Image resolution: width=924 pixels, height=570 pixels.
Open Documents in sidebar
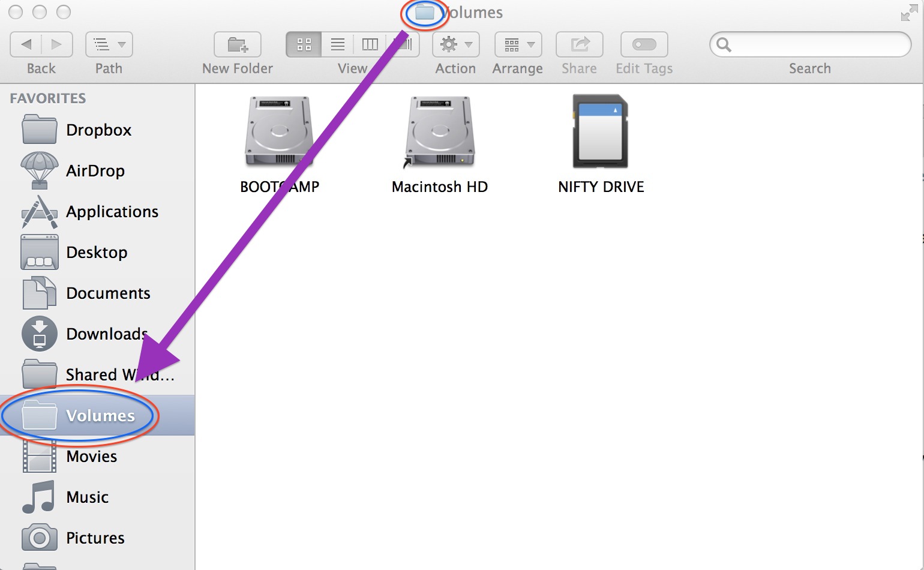(x=98, y=293)
